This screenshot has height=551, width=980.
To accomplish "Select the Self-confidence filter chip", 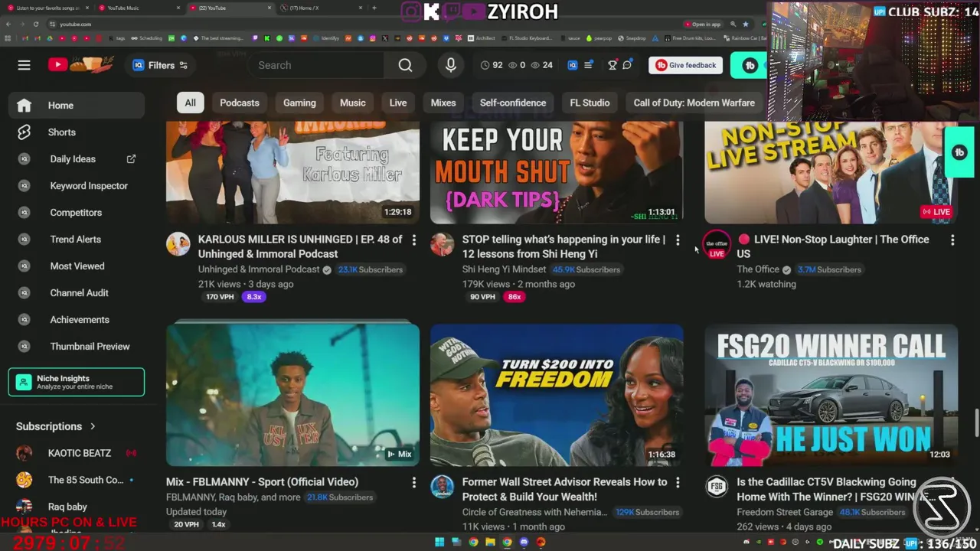I will [x=513, y=103].
